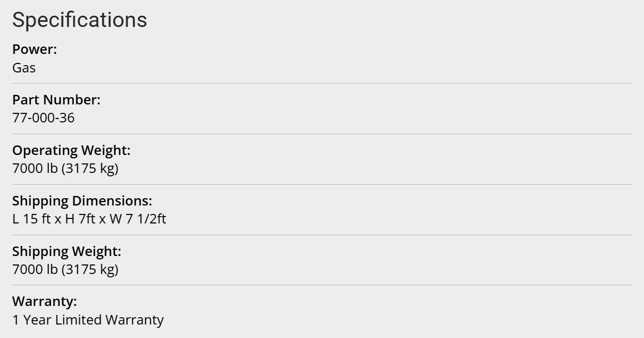Click the Operating Weight label
This screenshot has height=338, width=644.
71,150
